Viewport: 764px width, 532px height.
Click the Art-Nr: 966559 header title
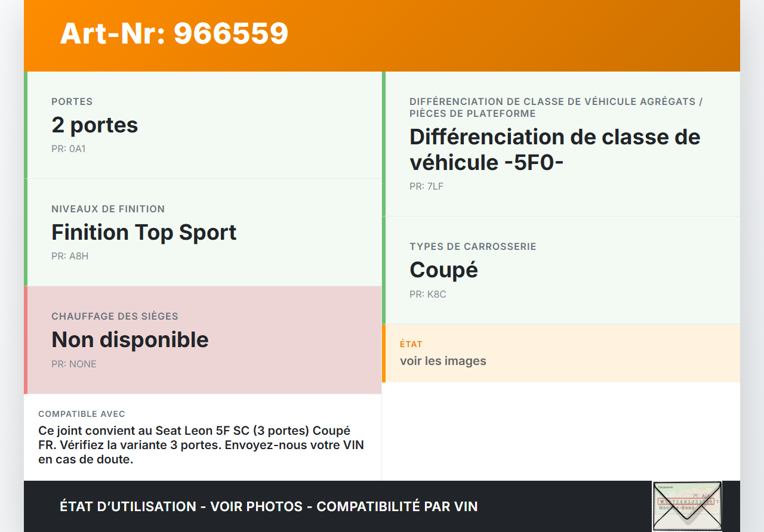coord(174,33)
